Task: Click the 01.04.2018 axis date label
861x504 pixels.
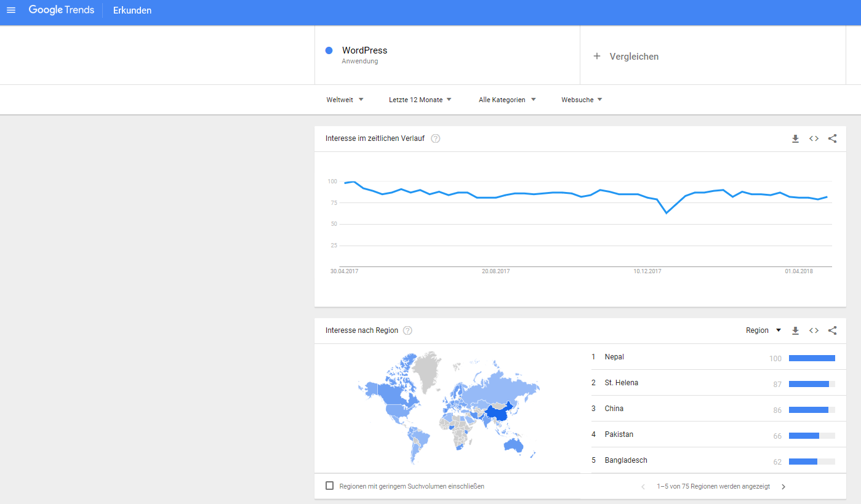Action: click(799, 271)
